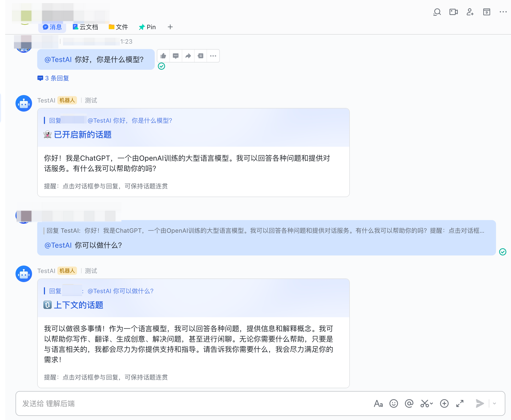Expand the input box editor
The height and width of the screenshot is (420, 511).
460,403
